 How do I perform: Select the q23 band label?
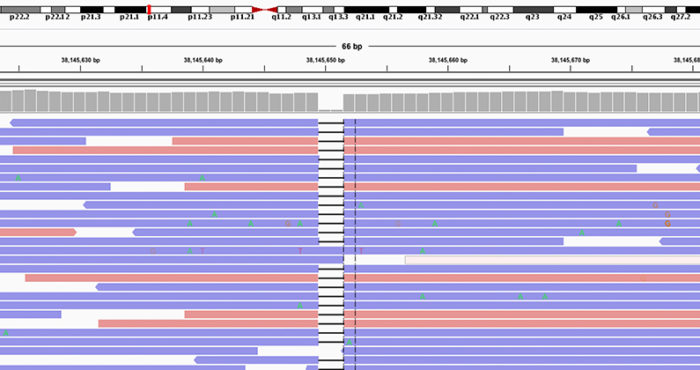click(x=532, y=17)
